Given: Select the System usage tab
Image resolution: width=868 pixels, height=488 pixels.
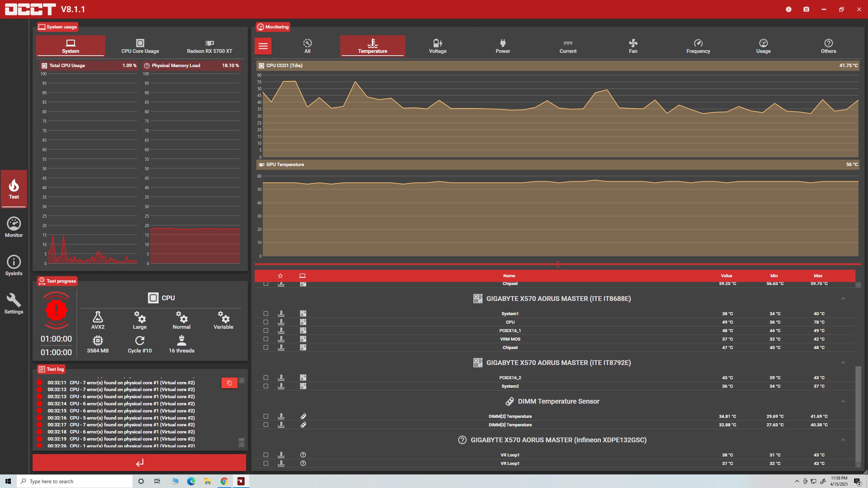Looking at the screenshot, I should click(x=71, y=46).
